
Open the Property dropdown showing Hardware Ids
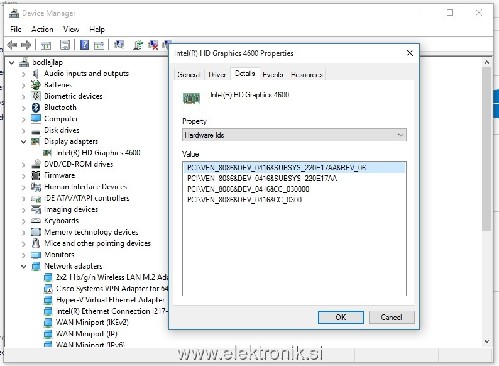pyautogui.click(x=294, y=135)
